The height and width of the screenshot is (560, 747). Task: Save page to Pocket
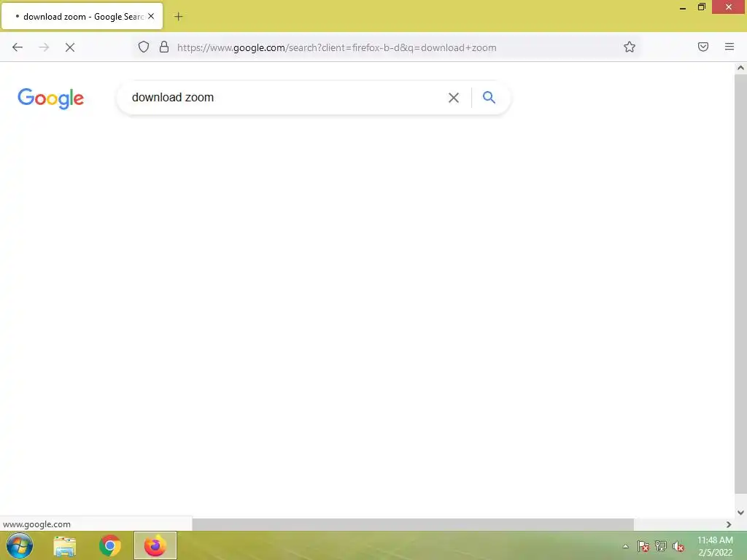click(x=703, y=47)
